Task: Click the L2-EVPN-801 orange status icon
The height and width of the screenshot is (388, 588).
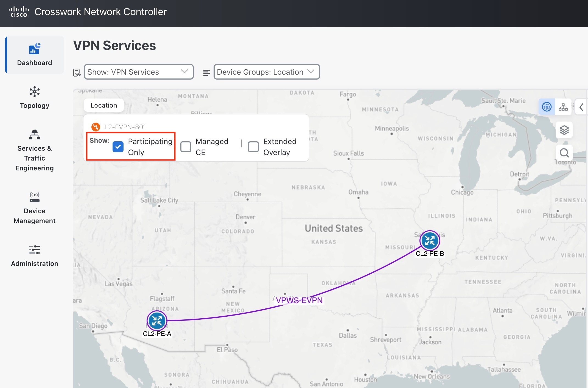Action: [96, 127]
